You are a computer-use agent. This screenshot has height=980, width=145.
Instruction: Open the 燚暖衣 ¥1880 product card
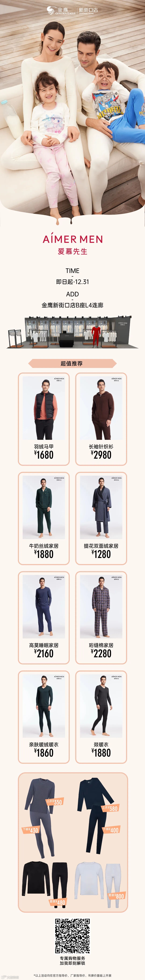click(101, 717)
